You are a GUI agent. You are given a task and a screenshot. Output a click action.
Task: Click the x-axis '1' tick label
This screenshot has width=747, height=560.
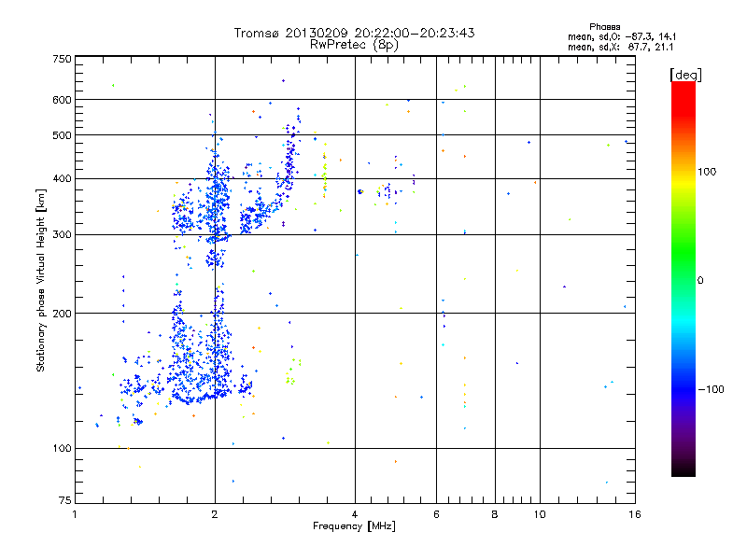pyautogui.click(x=75, y=514)
